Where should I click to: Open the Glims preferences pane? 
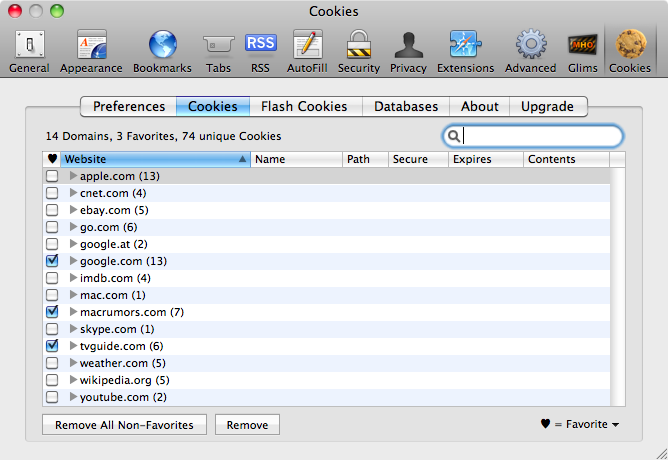coord(582,52)
